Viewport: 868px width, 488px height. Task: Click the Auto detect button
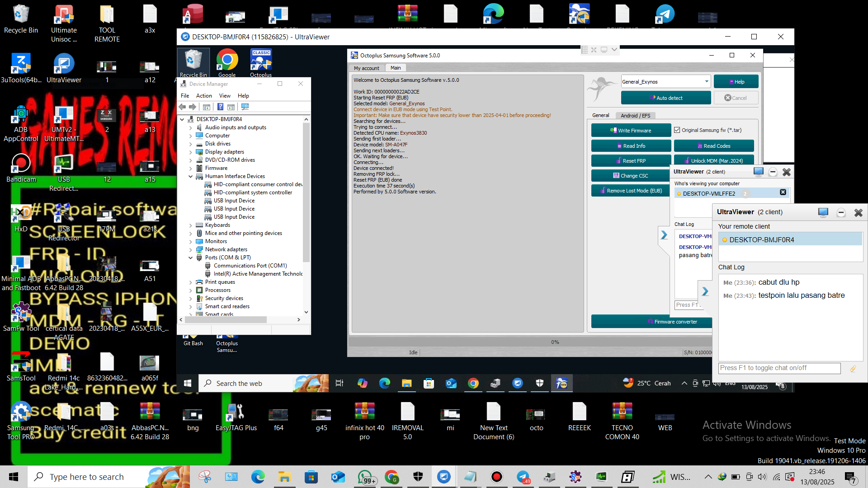pyautogui.click(x=665, y=98)
